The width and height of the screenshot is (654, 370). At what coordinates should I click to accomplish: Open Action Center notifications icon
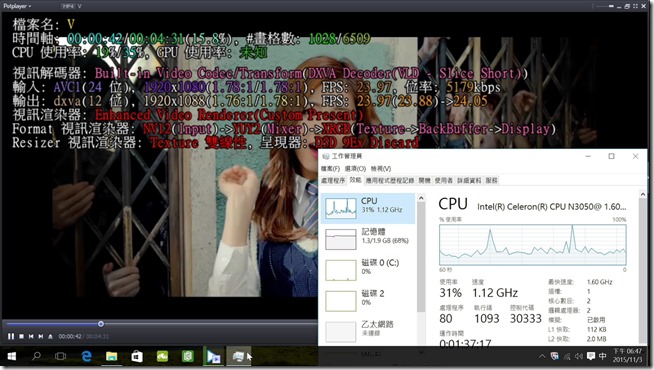[591, 356]
